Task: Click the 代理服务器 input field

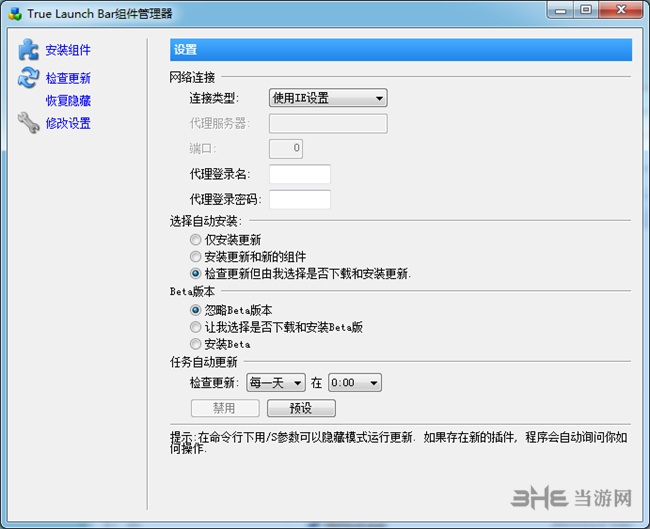Action: [x=328, y=124]
